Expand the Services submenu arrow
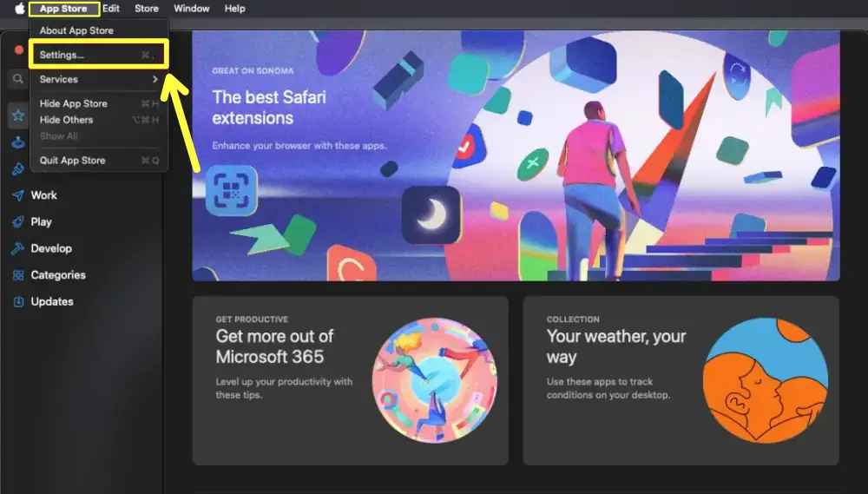This screenshot has width=868, height=494. click(155, 80)
